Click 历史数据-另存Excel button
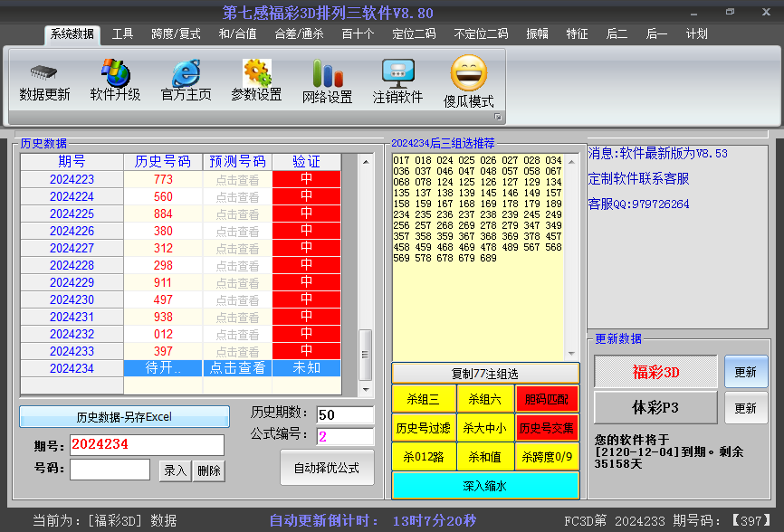This screenshot has height=532, width=784. (x=125, y=416)
